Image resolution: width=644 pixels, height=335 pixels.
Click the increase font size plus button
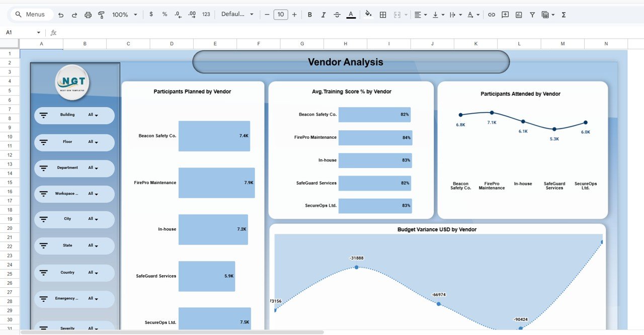[x=294, y=15]
